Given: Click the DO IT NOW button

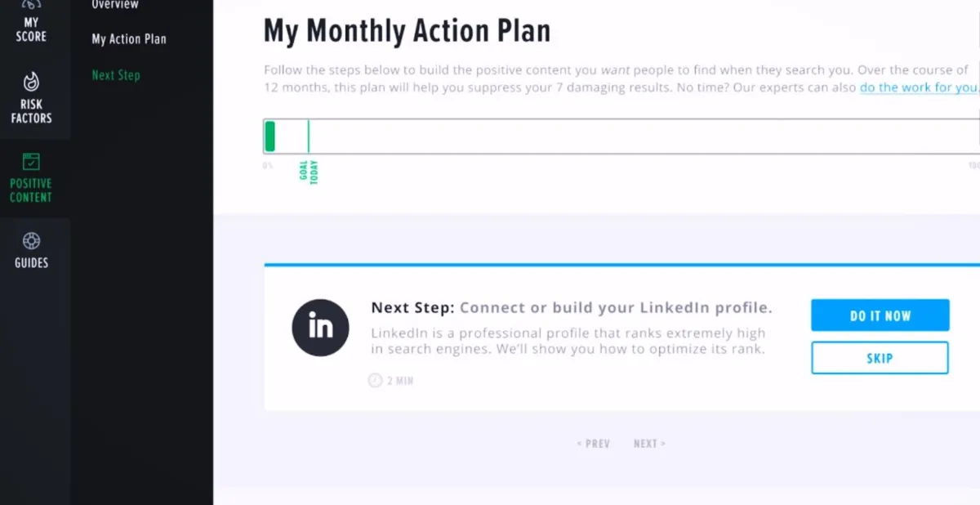Looking at the screenshot, I should point(880,315).
